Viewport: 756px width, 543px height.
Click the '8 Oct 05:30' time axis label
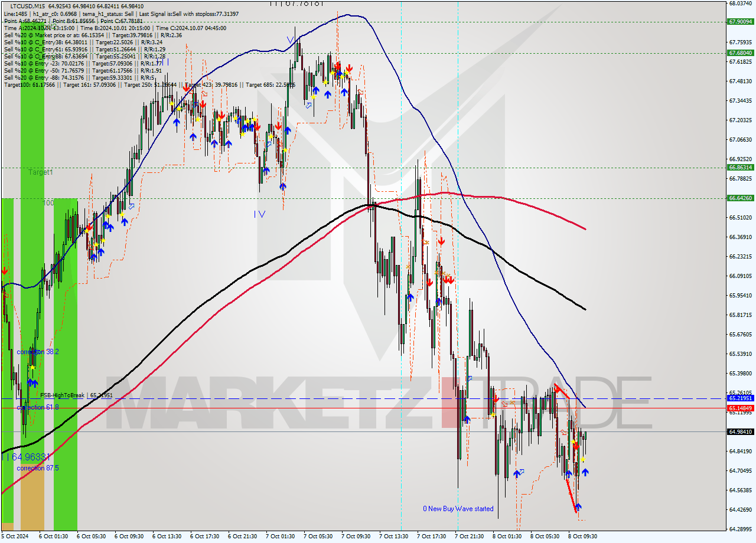coord(546,537)
